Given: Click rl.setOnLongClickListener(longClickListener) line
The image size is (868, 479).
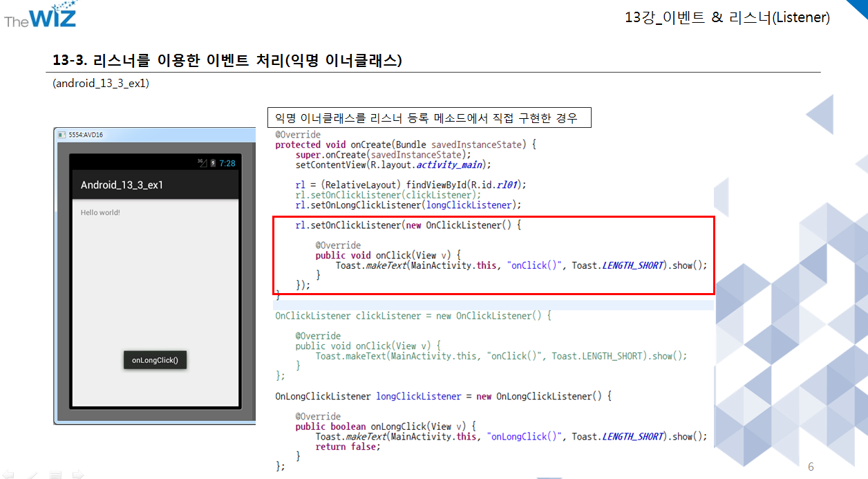Looking at the screenshot, I should click(x=408, y=205).
